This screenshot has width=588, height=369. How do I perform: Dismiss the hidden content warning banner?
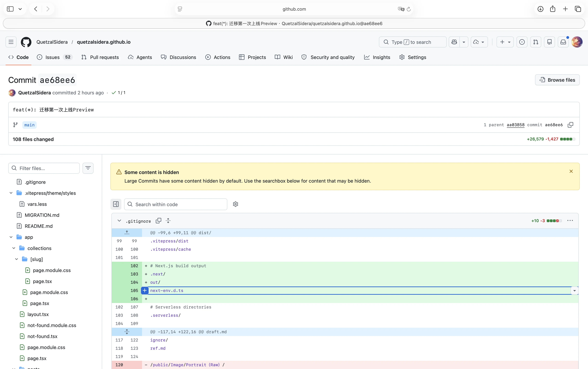[x=571, y=171]
